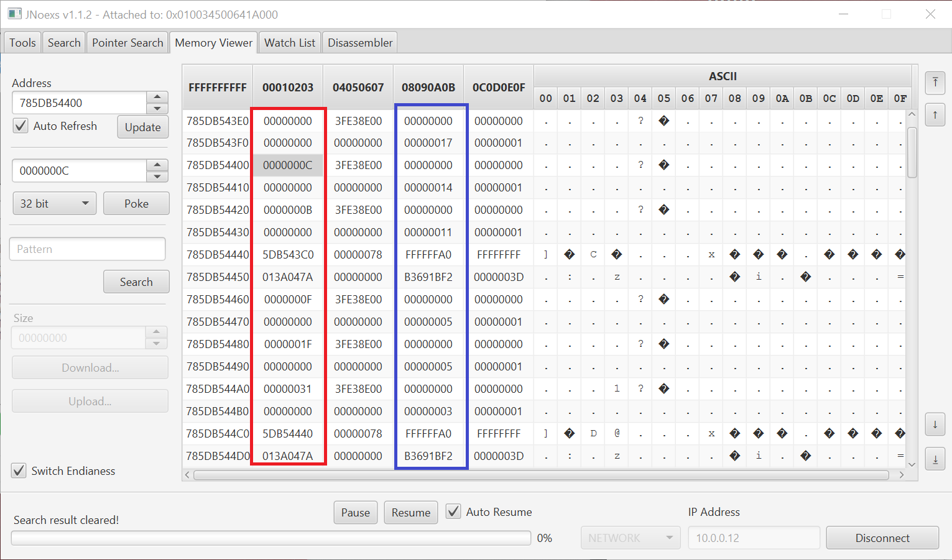This screenshot has width=952, height=560.
Task: Click the IP Address field 10.0.0.12
Action: point(754,538)
